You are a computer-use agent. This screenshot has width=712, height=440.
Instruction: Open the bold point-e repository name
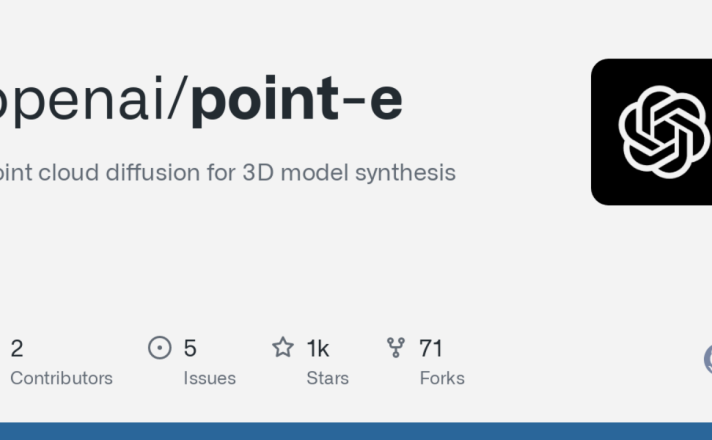pyautogui.click(x=297, y=99)
